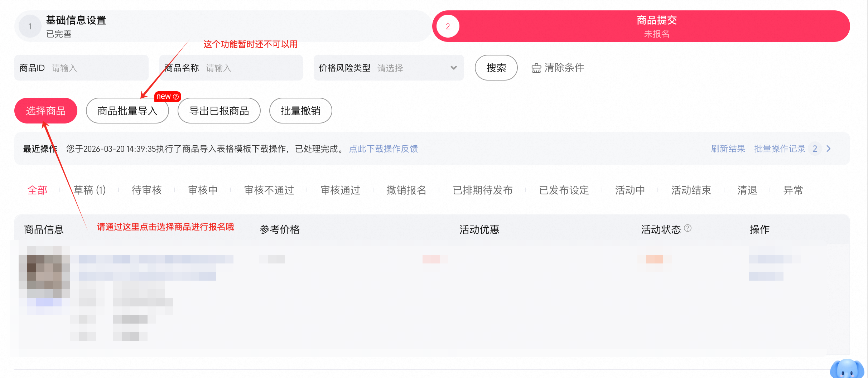Switch to 审核通过 tab
The image size is (868, 378).
tap(340, 190)
